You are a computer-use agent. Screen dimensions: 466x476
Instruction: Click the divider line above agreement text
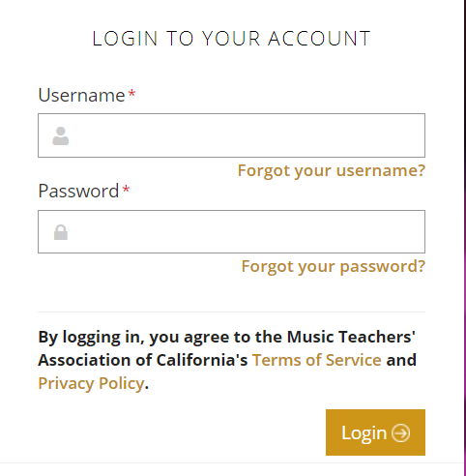pyautogui.click(x=231, y=312)
